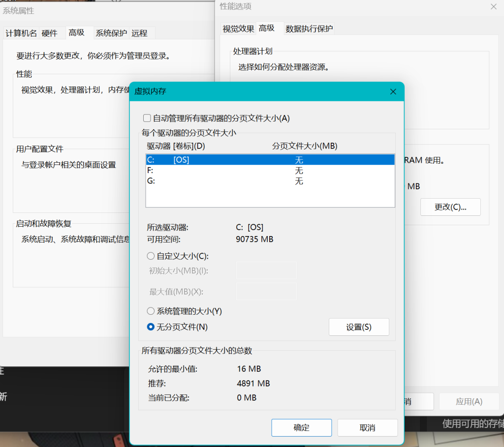Close the 虚拟内存 dialog

coord(393,92)
